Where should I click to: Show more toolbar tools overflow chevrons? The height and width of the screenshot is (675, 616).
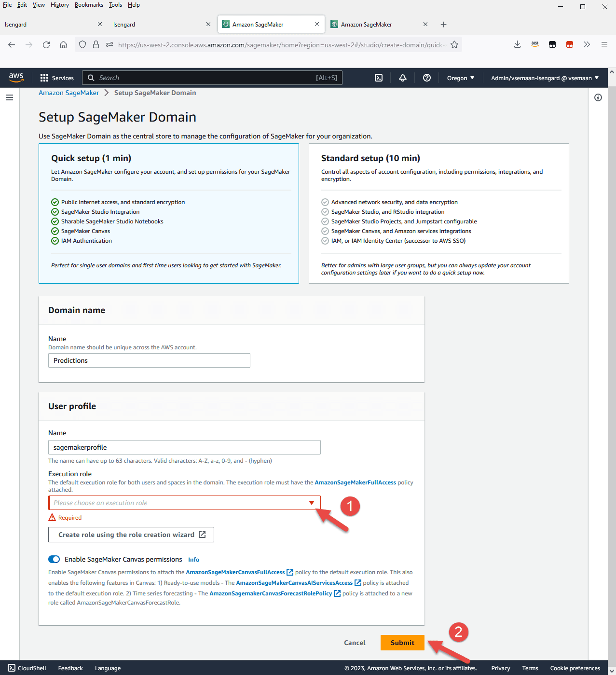click(587, 44)
